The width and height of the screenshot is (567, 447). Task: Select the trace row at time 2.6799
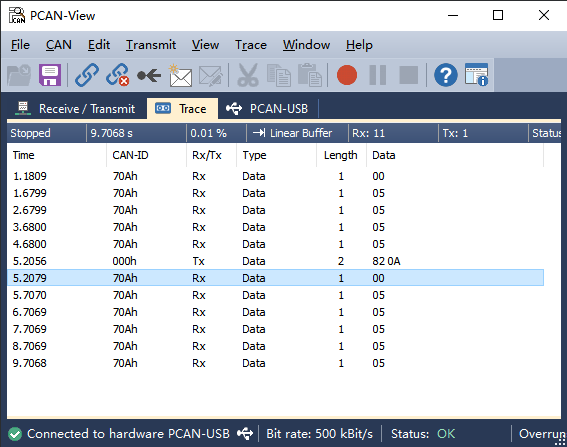pyautogui.click(x=275, y=210)
